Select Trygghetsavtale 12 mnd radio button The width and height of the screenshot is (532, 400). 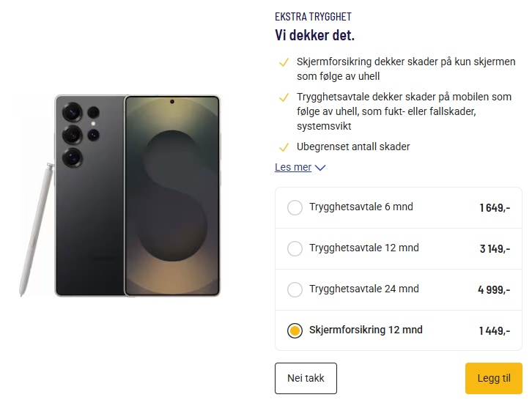[295, 248]
